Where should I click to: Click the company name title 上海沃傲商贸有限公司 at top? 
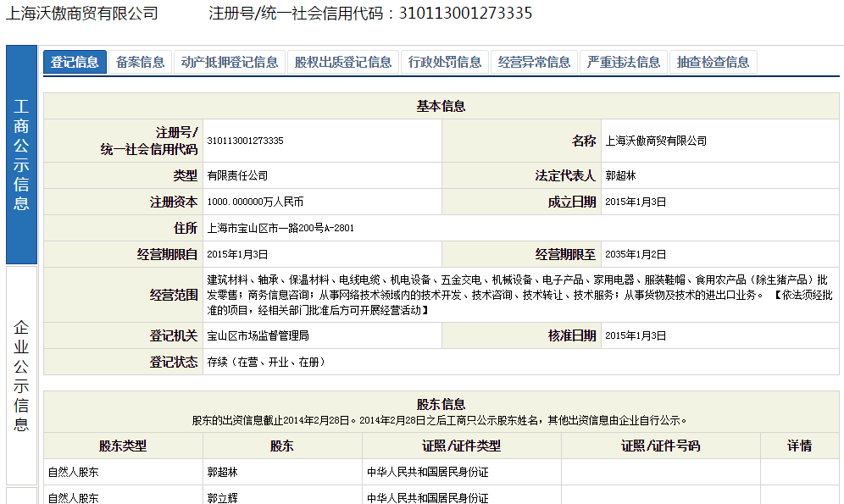coord(81,14)
